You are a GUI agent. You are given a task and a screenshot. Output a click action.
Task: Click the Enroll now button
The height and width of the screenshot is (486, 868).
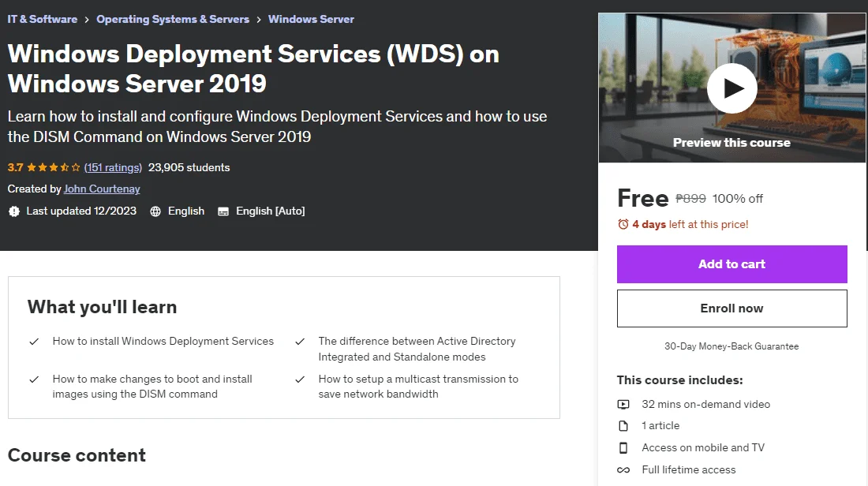(731, 308)
